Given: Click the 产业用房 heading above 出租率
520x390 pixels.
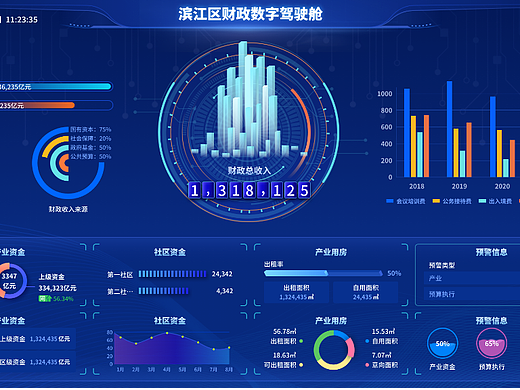Looking at the screenshot, I should [x=331, y=252].
